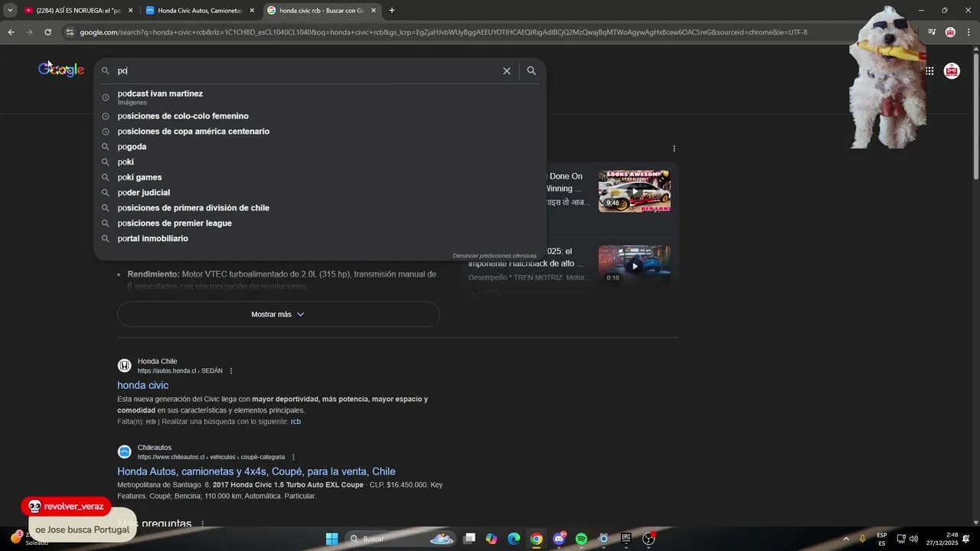Open the videos panel three-dot menu

(674, 148)
